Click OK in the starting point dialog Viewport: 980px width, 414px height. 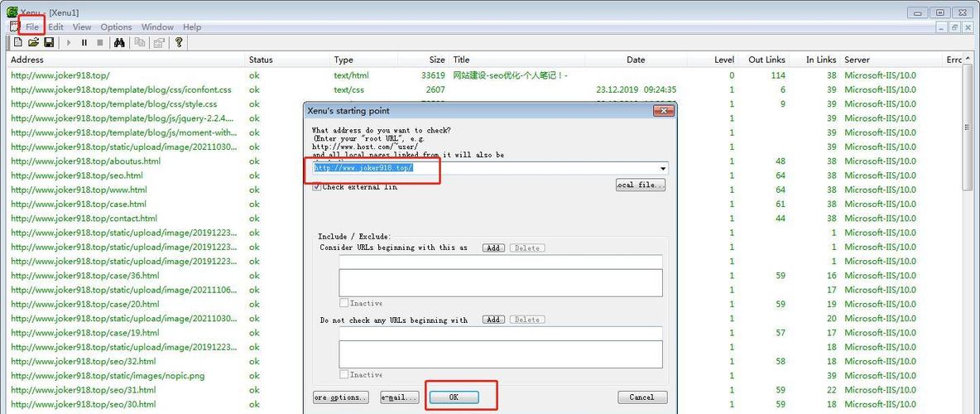[454, 397]
